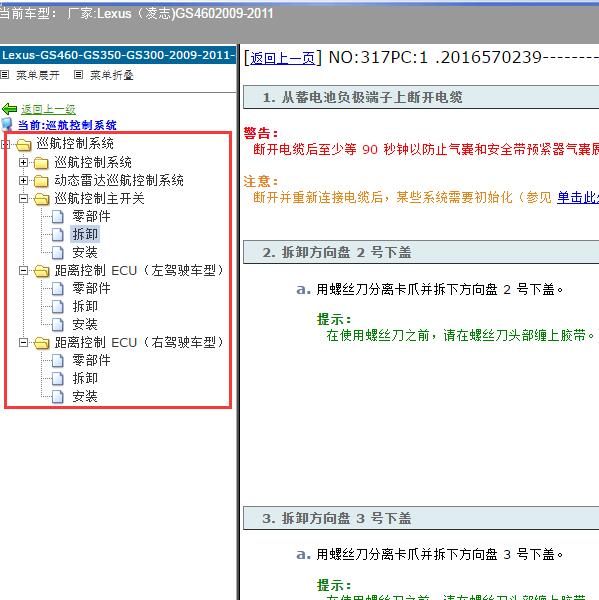Image resolution: width=599 pixels, height=600 pixels.
Task: Click page icon of 拆卸 under 右驾驶车型
Action: pyautogui.click(x=58, y=378)
